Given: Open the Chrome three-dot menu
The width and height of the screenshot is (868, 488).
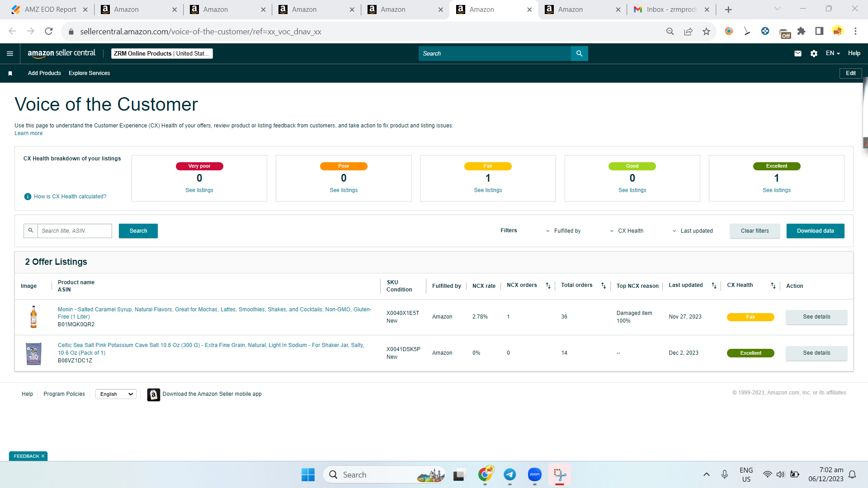Looking at the screenshot, I should click(x=855, y=31).
